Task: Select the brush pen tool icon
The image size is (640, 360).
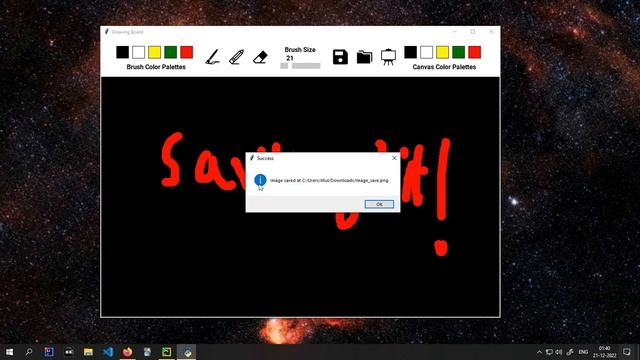Action: [x=213, y=57]
